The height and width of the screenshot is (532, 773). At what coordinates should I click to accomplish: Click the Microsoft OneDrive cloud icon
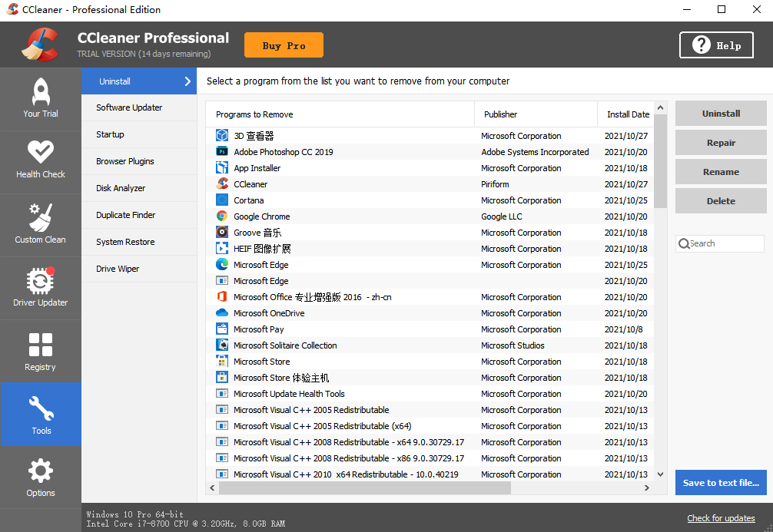click(x=222, y=313)
